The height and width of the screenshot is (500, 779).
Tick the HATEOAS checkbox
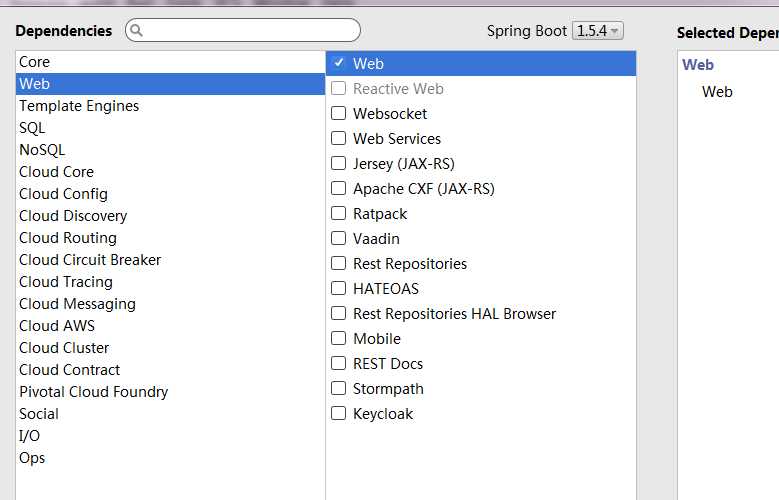coord(338,288)
